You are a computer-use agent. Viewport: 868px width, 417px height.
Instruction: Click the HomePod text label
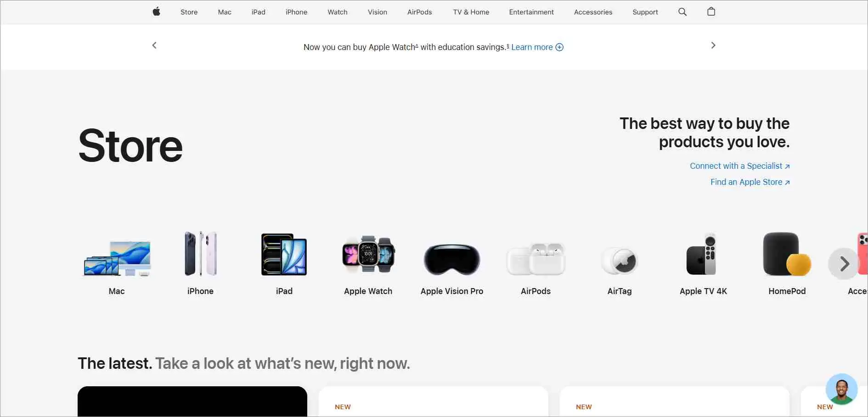787,291
